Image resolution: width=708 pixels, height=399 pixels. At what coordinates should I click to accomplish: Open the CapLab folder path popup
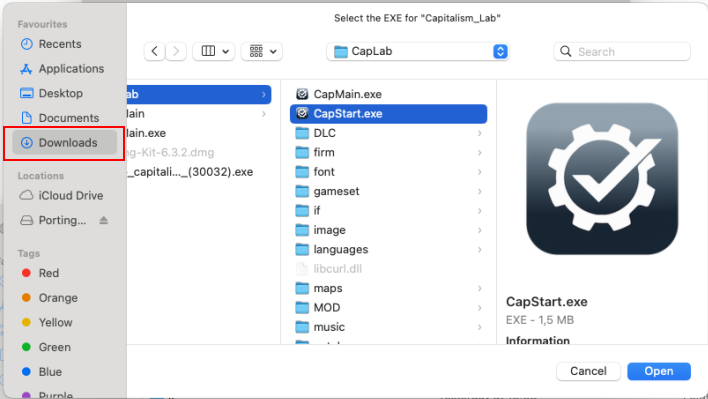click(x=418, y=51)
